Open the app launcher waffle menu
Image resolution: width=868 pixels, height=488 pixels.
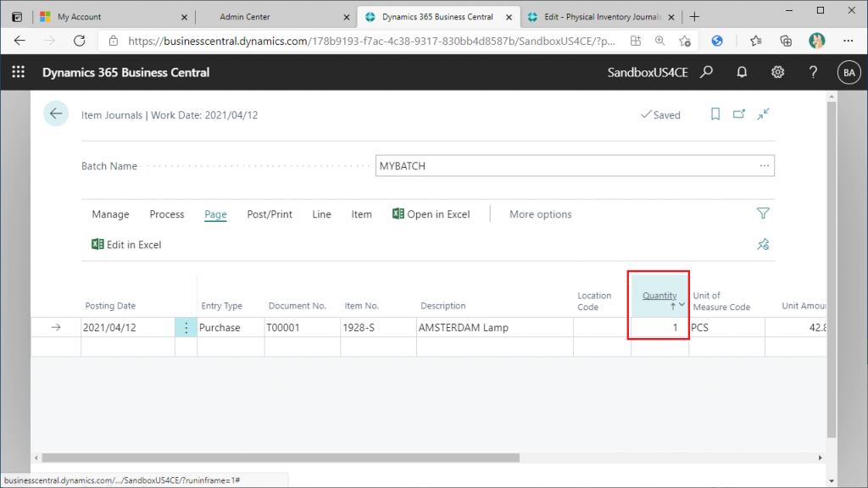[x=19, y=72]
